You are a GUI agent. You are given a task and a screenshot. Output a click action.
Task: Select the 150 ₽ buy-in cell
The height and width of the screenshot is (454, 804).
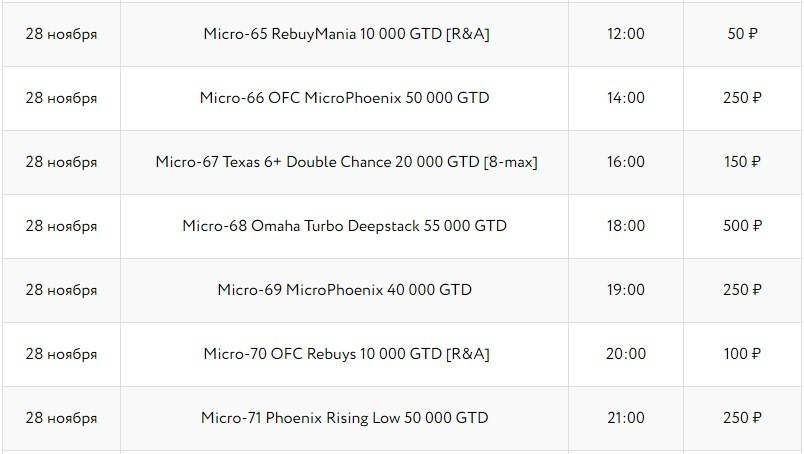pos(742,162)
